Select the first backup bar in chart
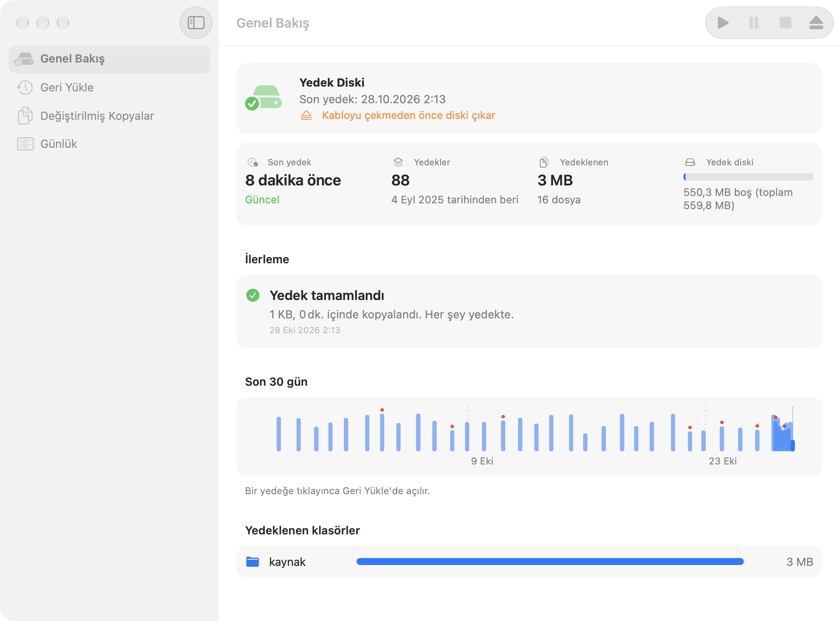Image resolution: width=840 pixels, height=621 pixels. click(279, 434)
